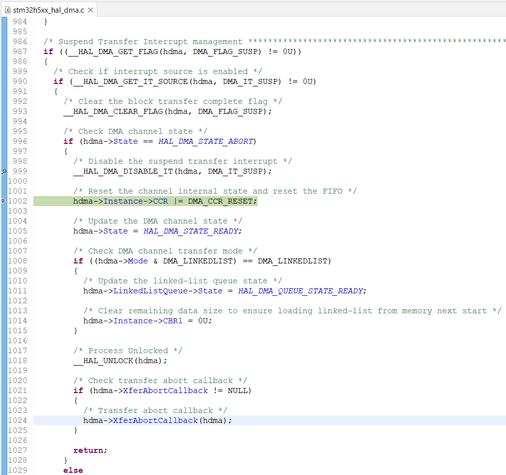Click the DMA_LINKEDLIST comparison on line 1008

click(x=294, y=261)
